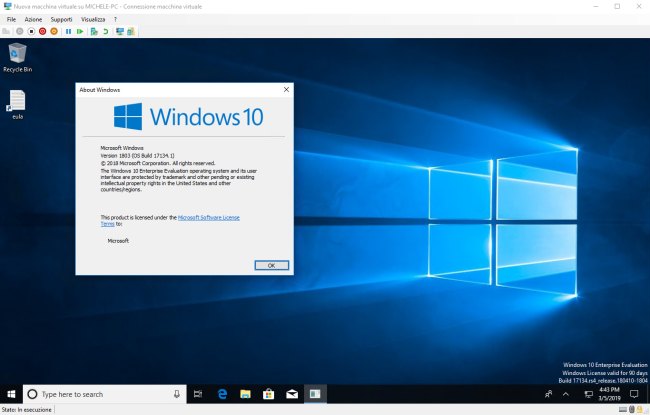This screenshot has height=415, width=650.
Task: Click the red Shut Down icon
Action: click(x=42, y=32)
